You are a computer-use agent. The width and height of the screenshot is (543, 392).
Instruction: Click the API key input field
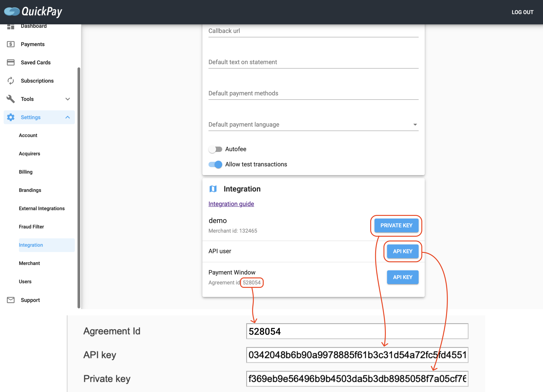(x=357, y=355)
